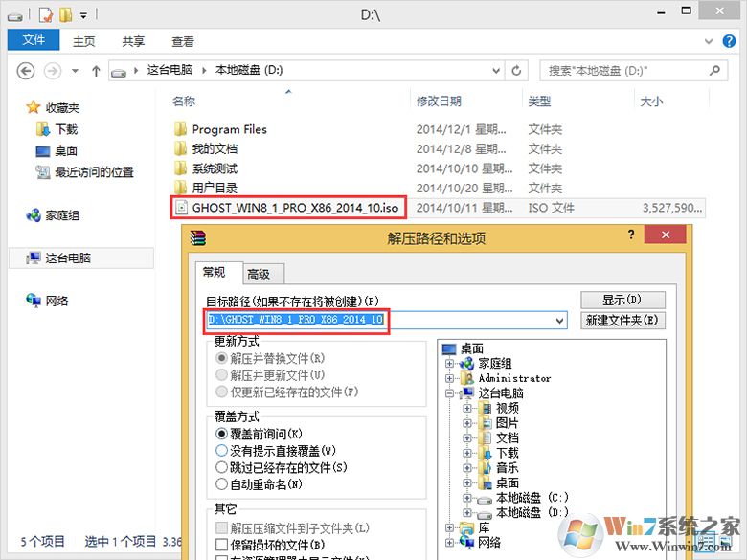Open 最近访问的位置 in navigation pane
The image size is (747, 560).
[x=94, y=172]
